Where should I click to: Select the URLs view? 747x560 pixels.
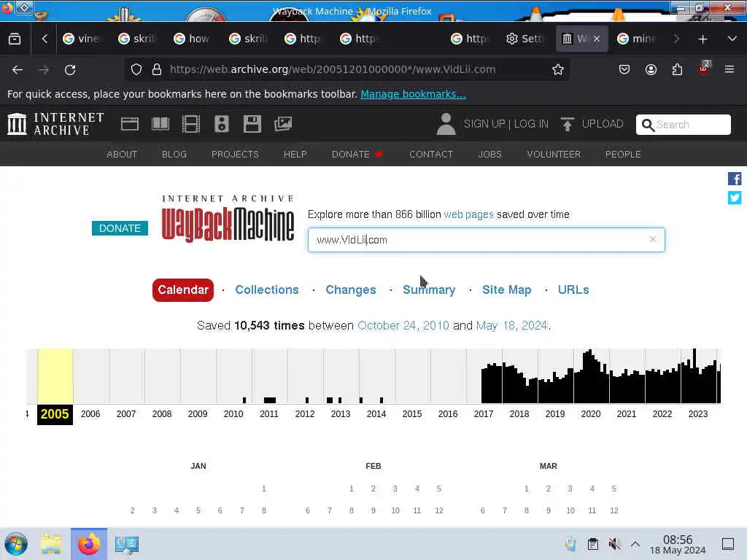(573, 289)
